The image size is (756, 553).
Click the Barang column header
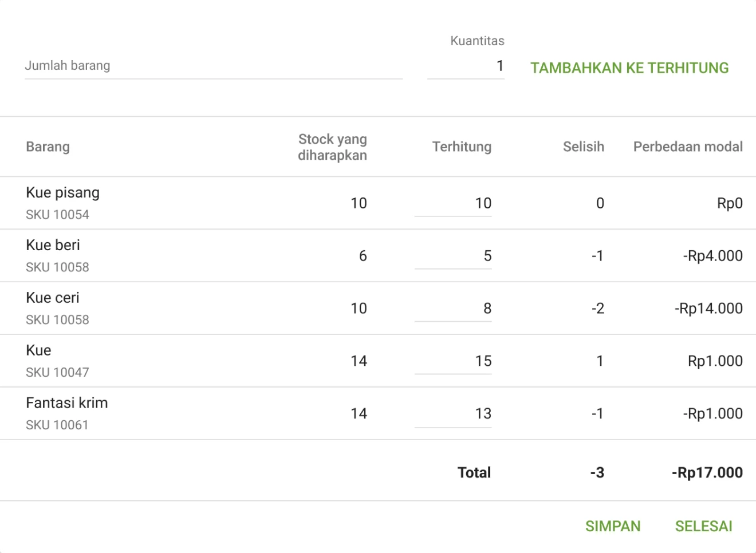(x=48, y=147)
